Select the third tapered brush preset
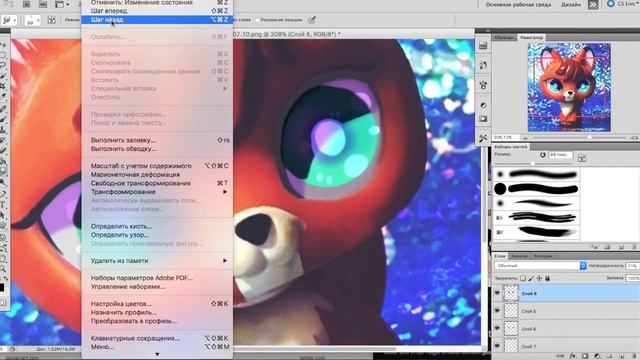 point(536,203)
